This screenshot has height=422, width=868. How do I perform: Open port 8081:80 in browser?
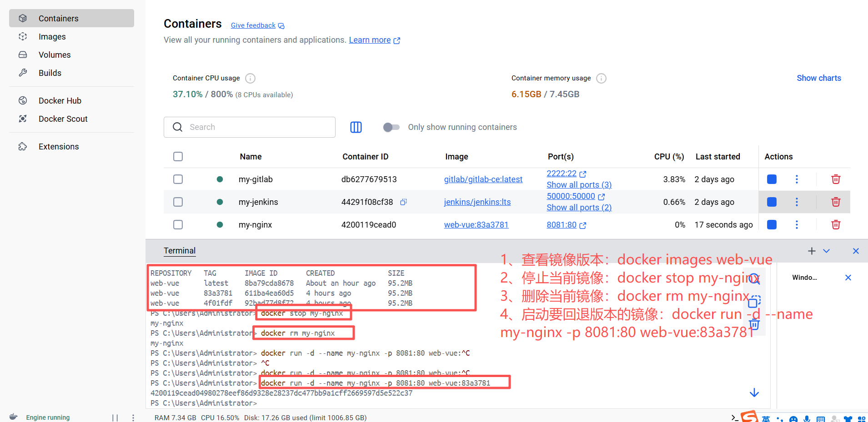pos(566,225)
